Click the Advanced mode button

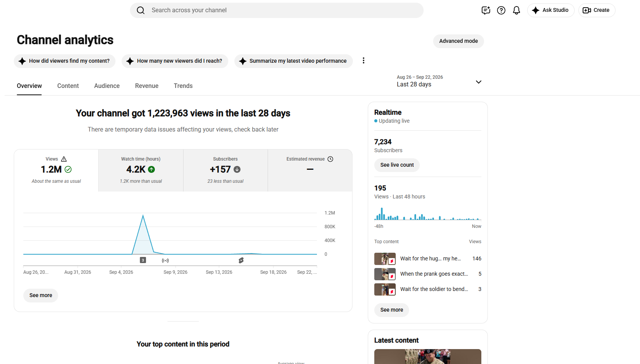(458, 41)
